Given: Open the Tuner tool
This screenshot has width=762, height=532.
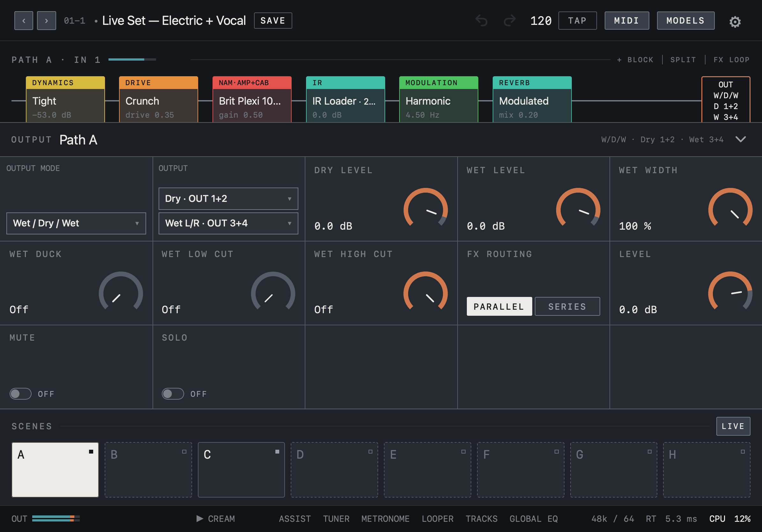Looking at the screenshot, I should (x=336, y=519).
